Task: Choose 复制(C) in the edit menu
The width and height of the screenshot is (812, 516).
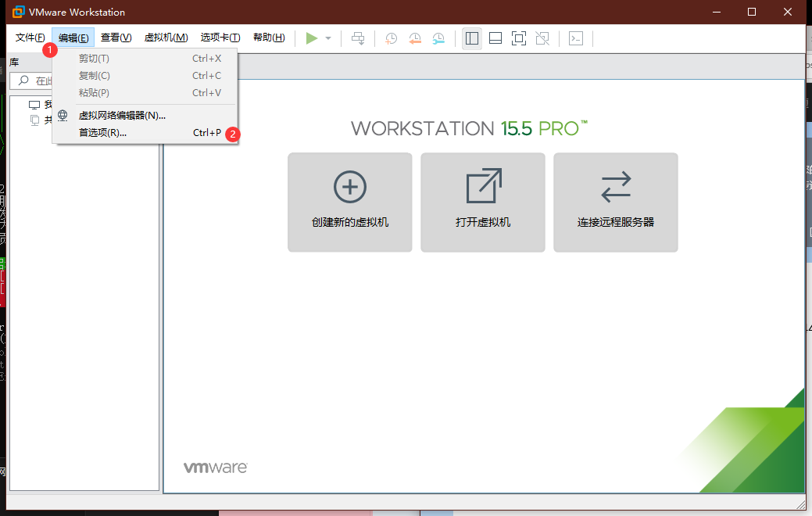Action: coord(145,76)
